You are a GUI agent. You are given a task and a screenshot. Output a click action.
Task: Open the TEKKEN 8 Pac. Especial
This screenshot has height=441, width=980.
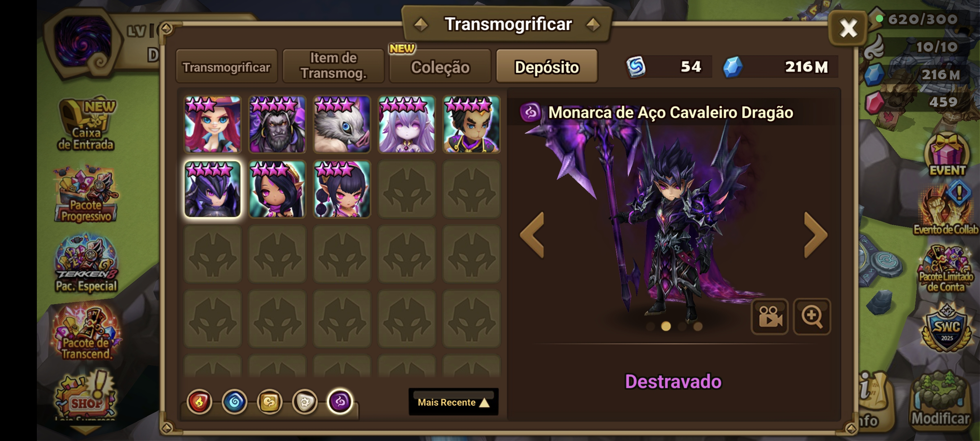[86, 263]
